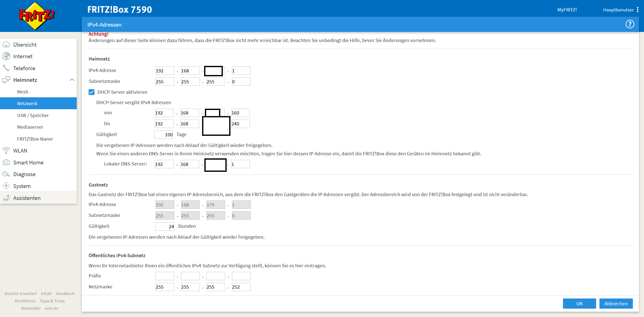
Task: Click the OK button
Action: point(579,304)
